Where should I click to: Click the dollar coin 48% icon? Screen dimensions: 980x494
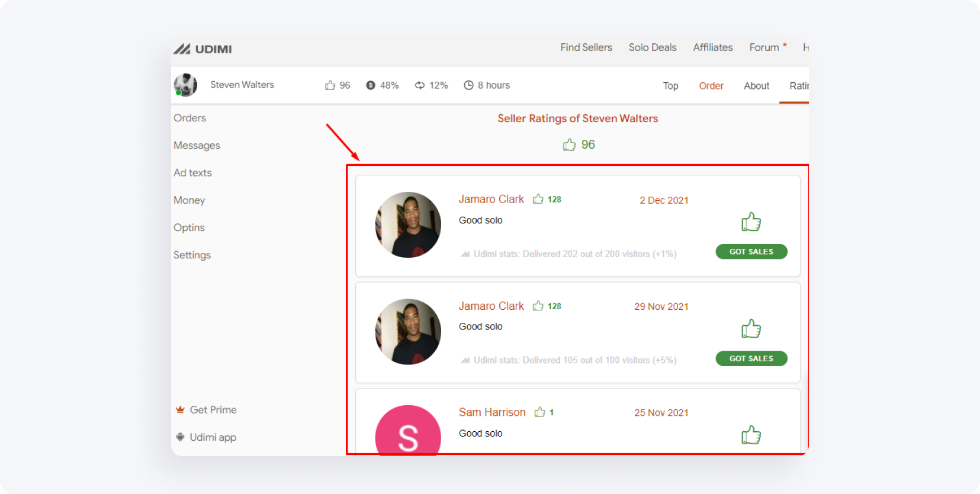coord(371,85)
